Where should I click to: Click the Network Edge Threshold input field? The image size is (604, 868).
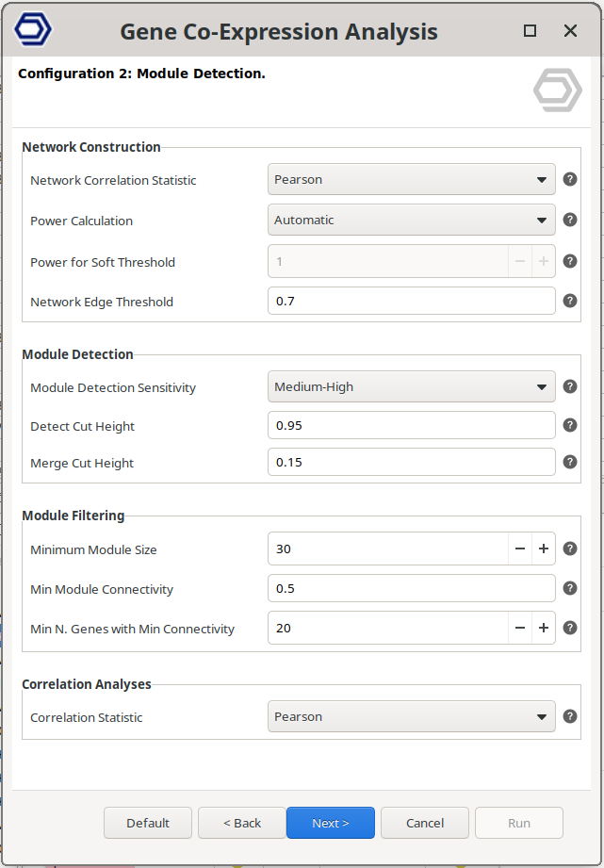411,302
